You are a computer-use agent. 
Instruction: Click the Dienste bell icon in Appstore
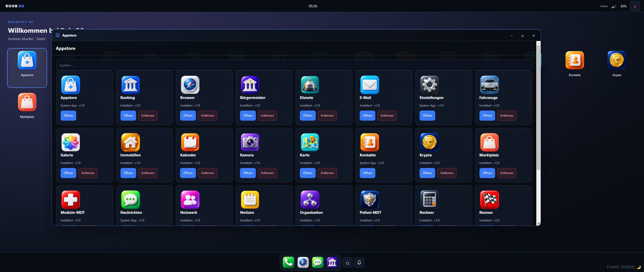pyautogui.click(x=310, y=85)
